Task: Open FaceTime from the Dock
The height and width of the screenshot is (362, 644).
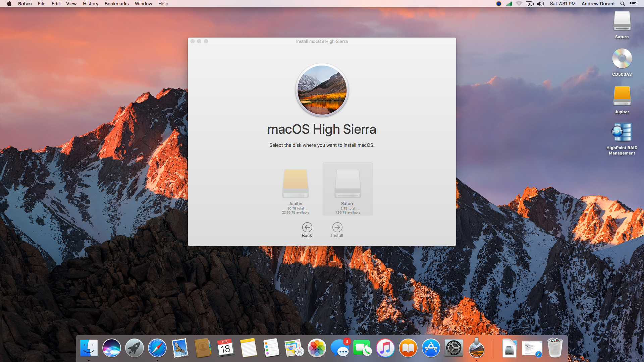Action: tap(363, 348)
